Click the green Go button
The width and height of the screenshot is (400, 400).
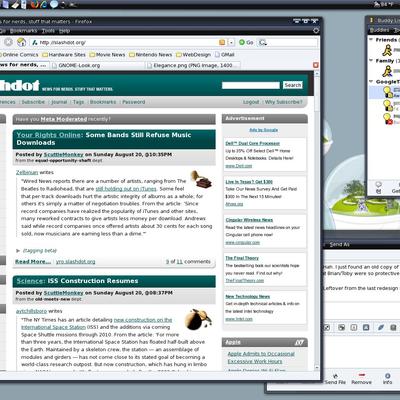(246, 42)
